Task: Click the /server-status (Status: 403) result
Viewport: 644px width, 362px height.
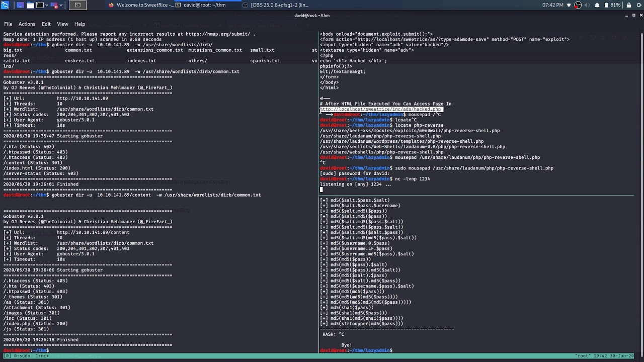Action: (x=41, y=173)
